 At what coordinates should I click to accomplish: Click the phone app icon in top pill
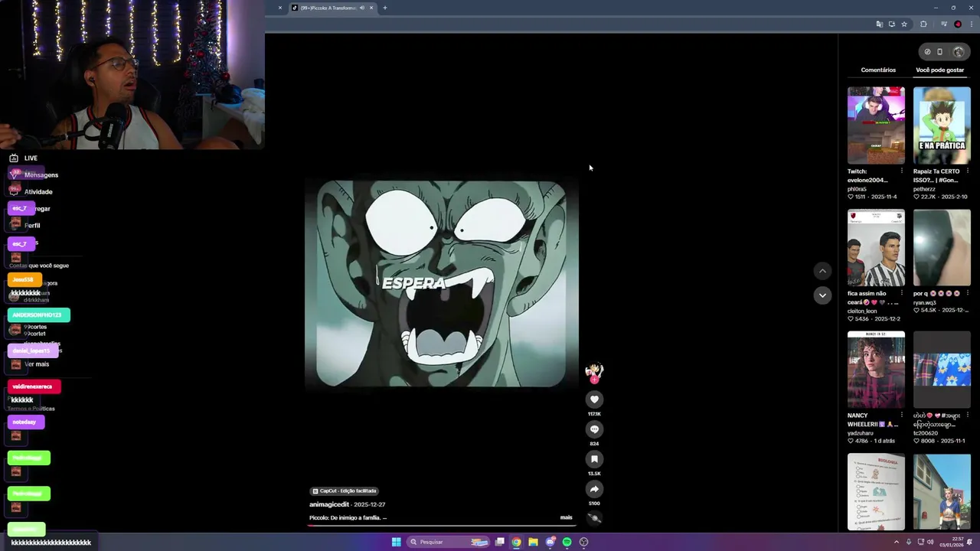(x=940, y=52)
